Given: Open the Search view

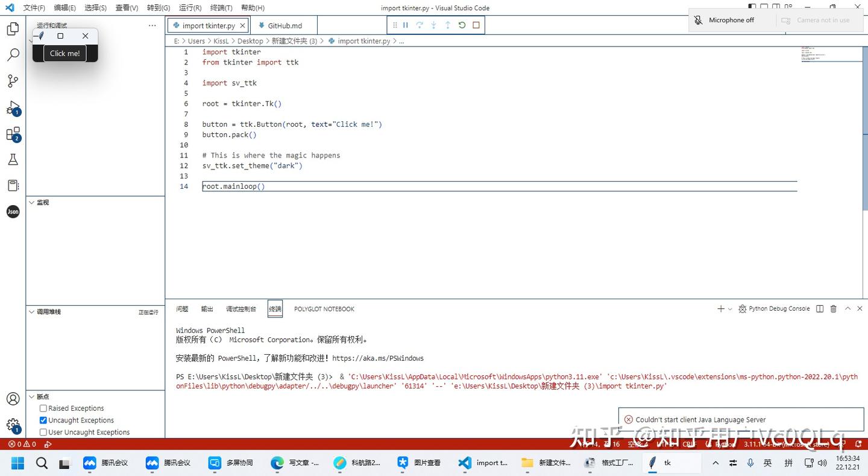Looking at the screenshot, I should click(13, 54).
